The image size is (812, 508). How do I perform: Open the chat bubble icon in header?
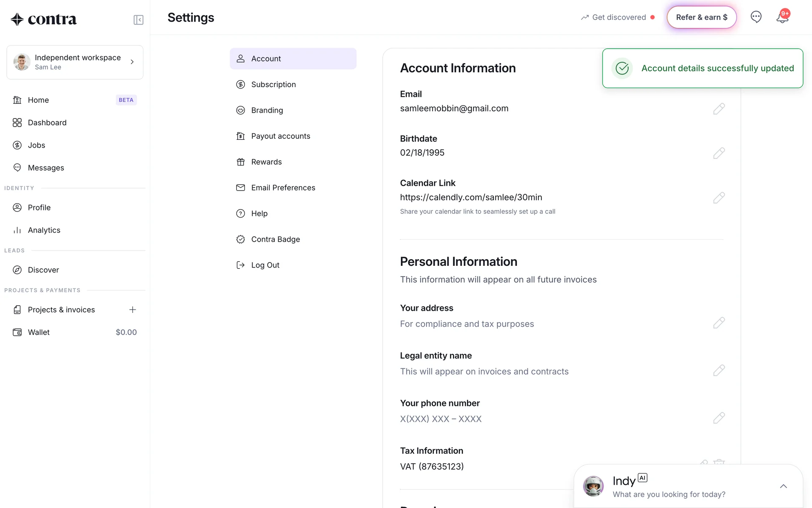[x=756, y=17]
